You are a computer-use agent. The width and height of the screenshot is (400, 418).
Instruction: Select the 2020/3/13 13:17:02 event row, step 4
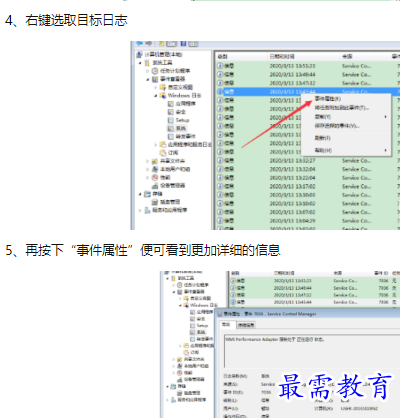click(x=307, y=187)
